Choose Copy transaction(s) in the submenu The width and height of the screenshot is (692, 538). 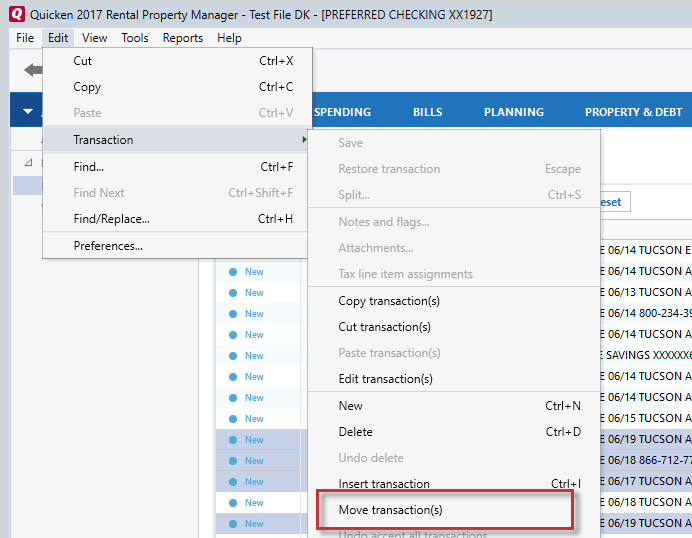[388, 301]
